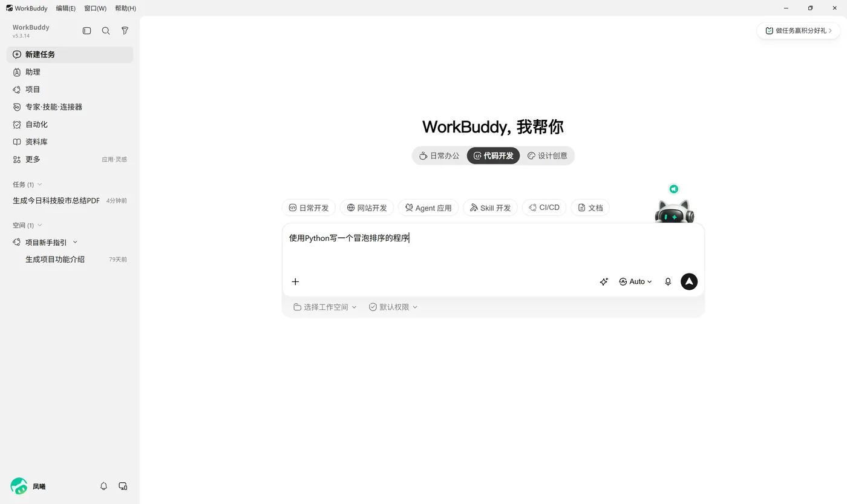
Task: Activate the microphone voice input icon
Action: click(x=668, y=281)
